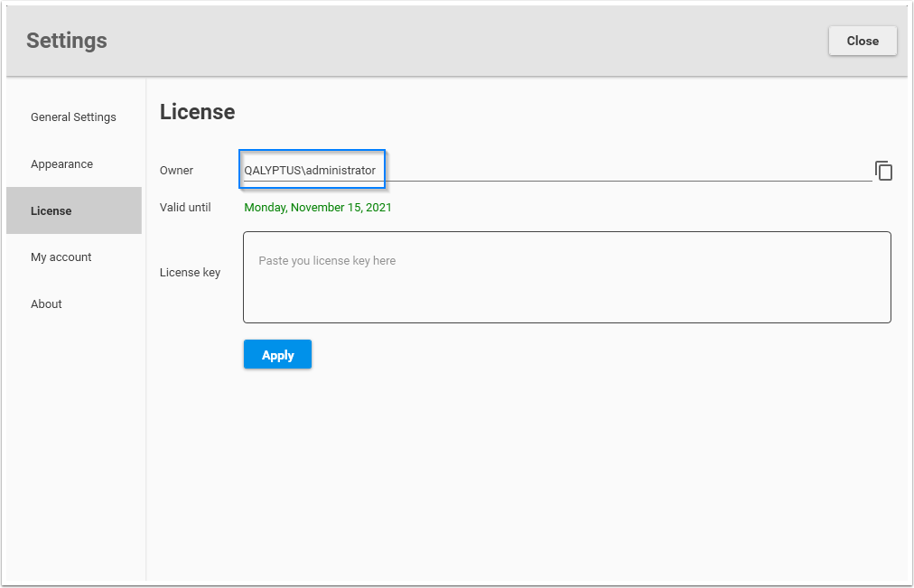914x588 pixels.
Task: Click the copy-to-clipboard icon beside Owner
Action: (883, 170)
